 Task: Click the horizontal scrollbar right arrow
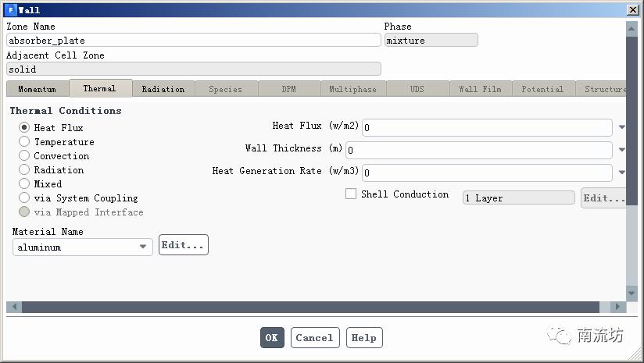[617, 307]
